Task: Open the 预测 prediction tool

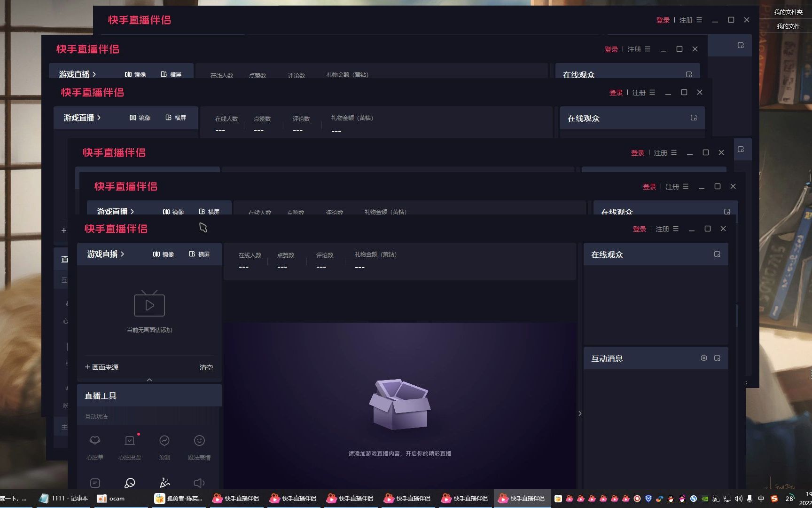Action: click(164, 446)
